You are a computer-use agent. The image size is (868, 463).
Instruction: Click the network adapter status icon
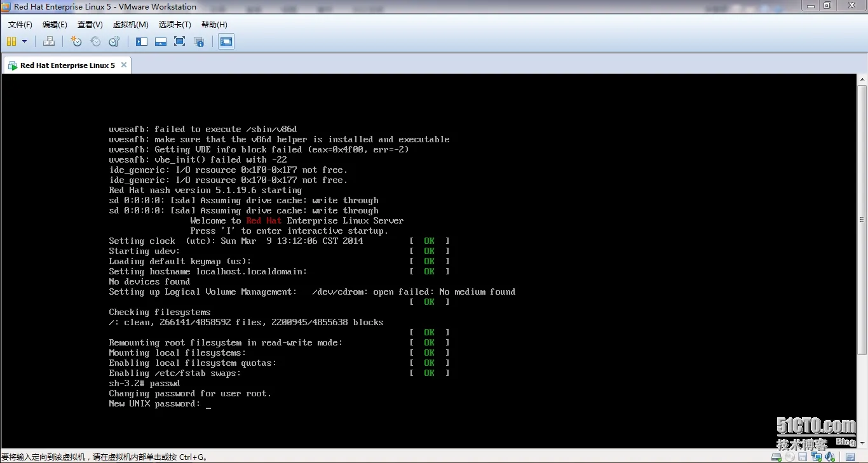815,457
